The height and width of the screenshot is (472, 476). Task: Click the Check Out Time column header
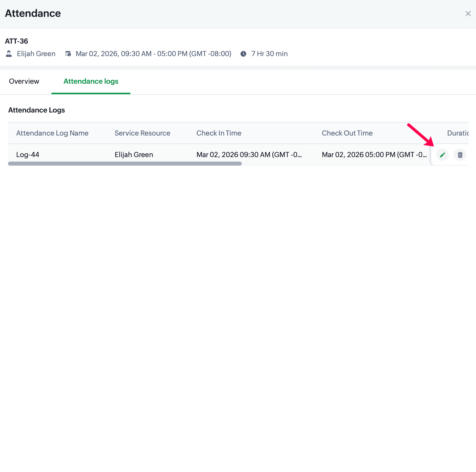pyautogui.click(x=347, y=133)
